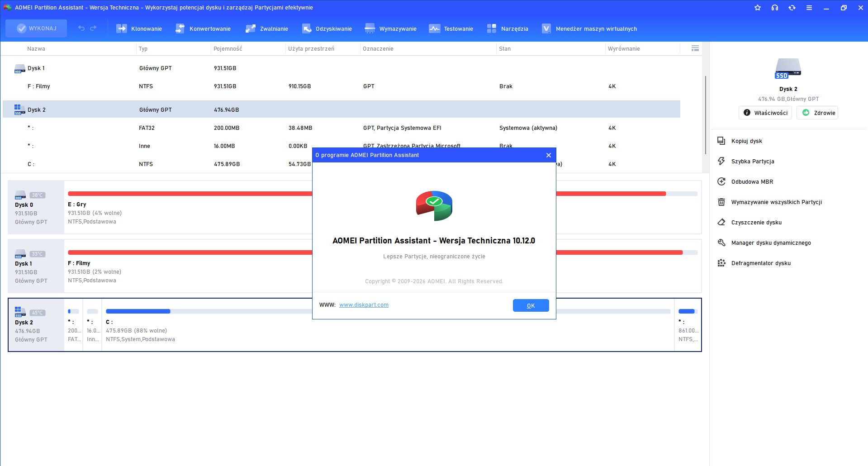Screen dimensions: 868x466
Task: Click the 861.00 NTFS partition block
Action: 688,325
